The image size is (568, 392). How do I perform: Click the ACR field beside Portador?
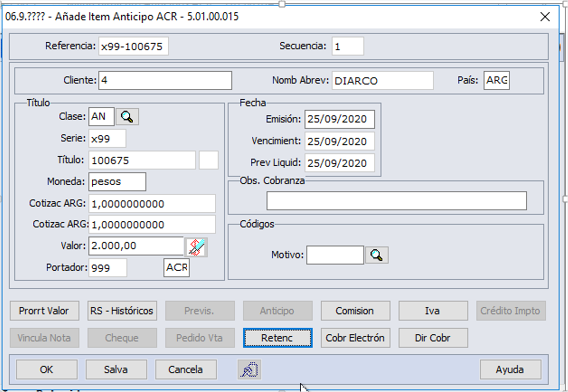click(x=176, y=268)
